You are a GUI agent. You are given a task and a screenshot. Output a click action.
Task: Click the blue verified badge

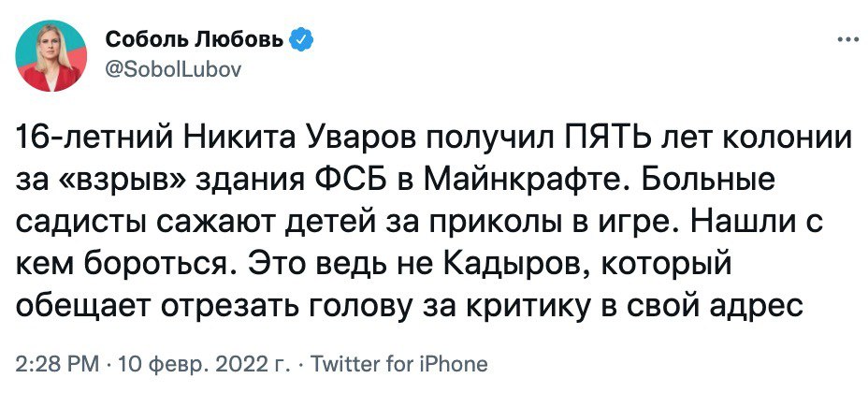(301, 40)
